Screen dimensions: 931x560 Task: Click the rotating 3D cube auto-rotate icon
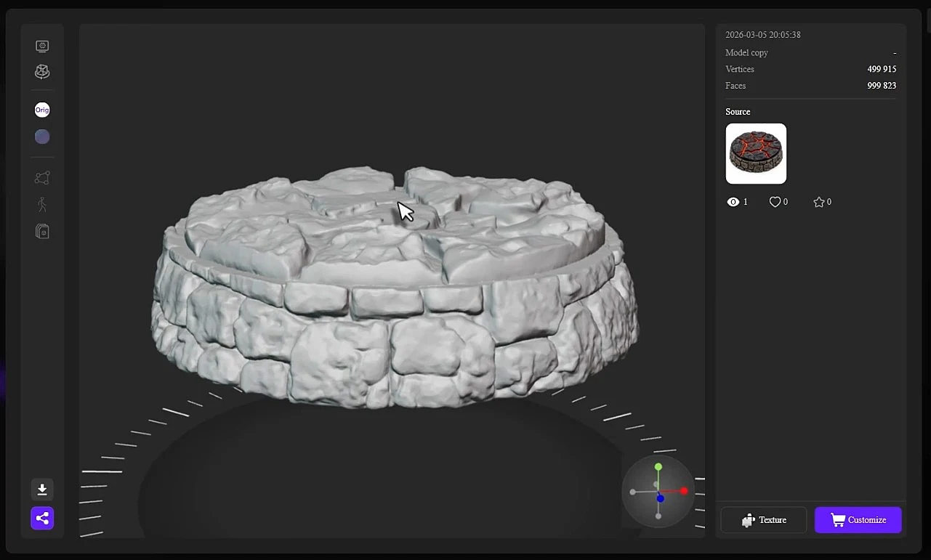(42, 72)
